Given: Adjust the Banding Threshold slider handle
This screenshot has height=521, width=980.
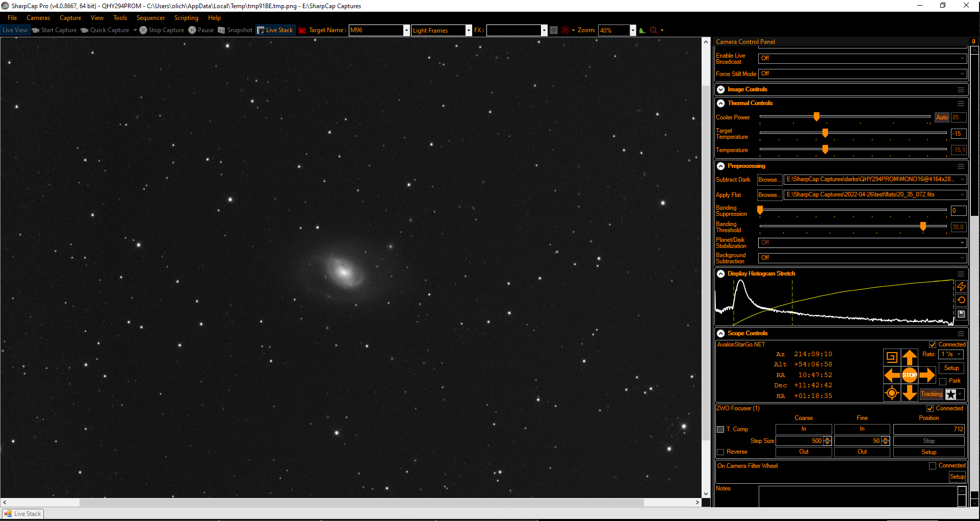Looking at the screenshot, I should pyautogui.click(x=923, y=226).
